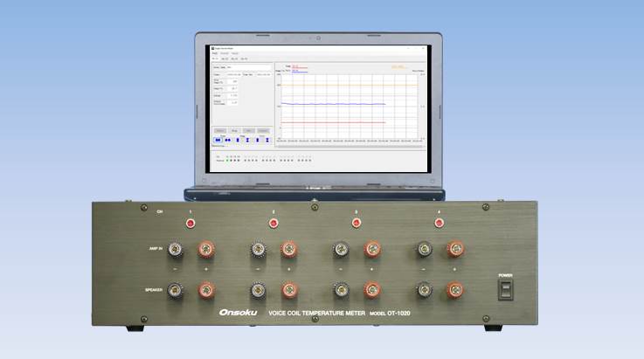Tap the red indicator lamp for channel 3
This screenshot has width=644, height=359.
point(357,224)
